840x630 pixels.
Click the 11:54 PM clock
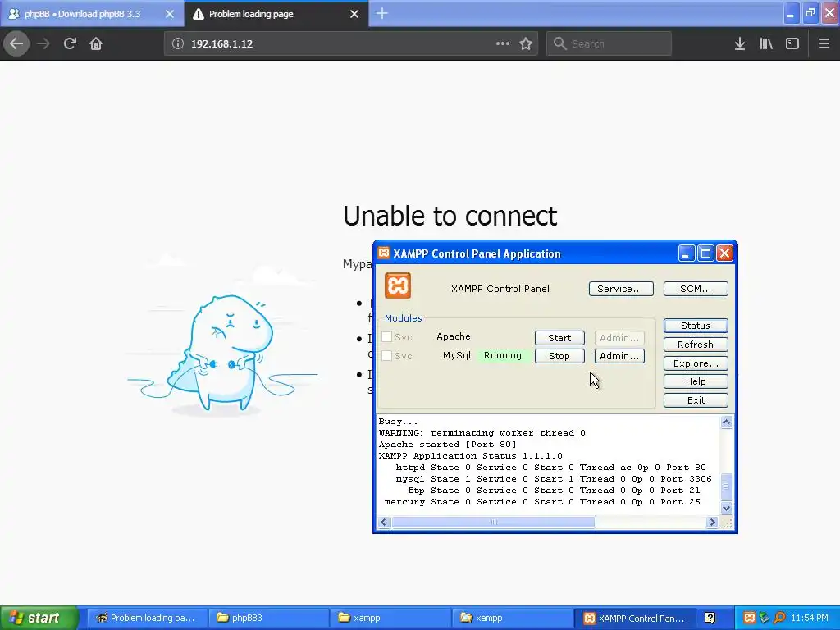pyautogui.click(x=810, y=619)
